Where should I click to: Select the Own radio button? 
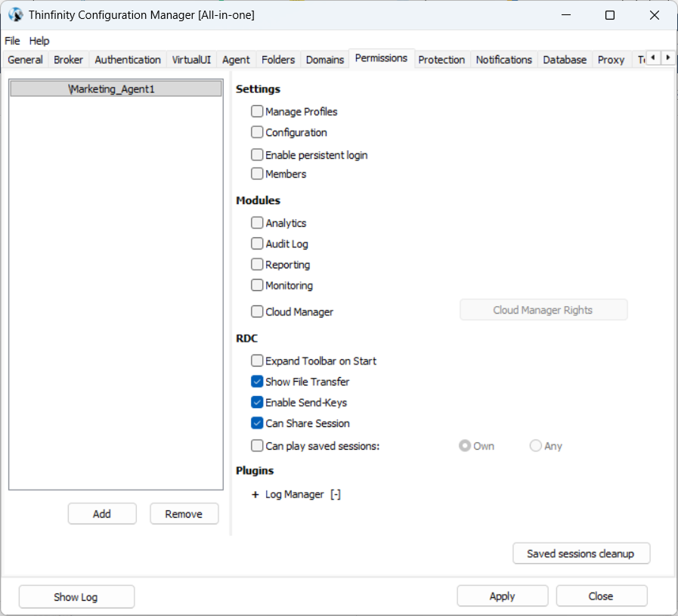pos(465,446)
